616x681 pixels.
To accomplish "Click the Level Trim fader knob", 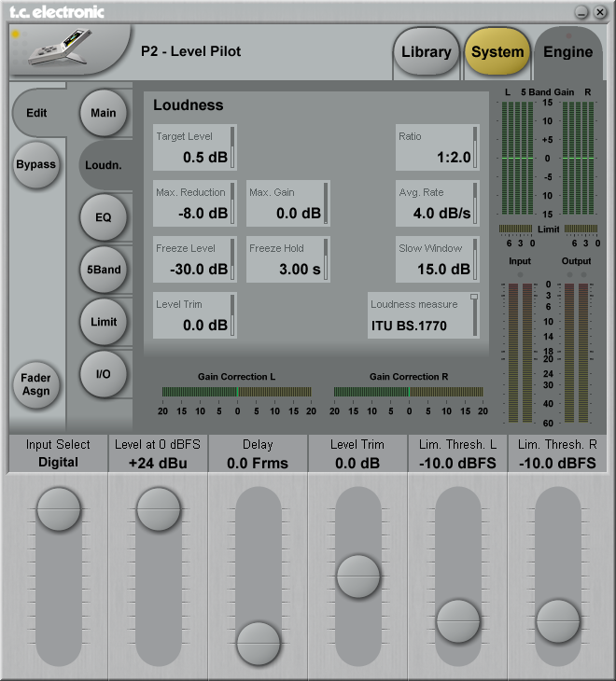I will 358,577.
